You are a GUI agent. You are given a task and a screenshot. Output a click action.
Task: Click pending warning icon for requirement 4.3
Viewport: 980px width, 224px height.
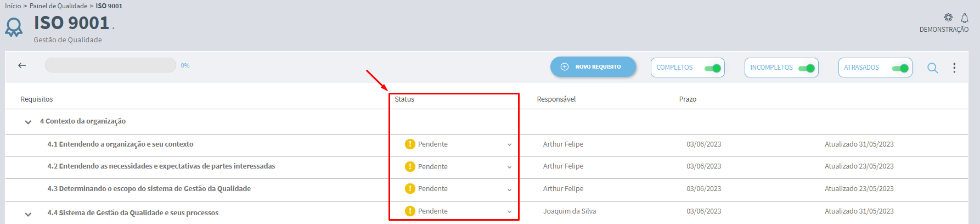[410, 188]
